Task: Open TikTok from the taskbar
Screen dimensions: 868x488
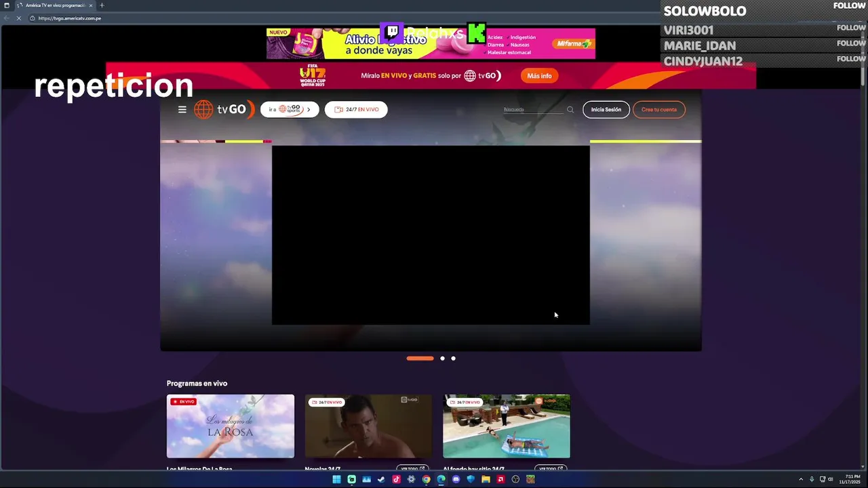Action: pyautogui.click(x=396, y=479)
